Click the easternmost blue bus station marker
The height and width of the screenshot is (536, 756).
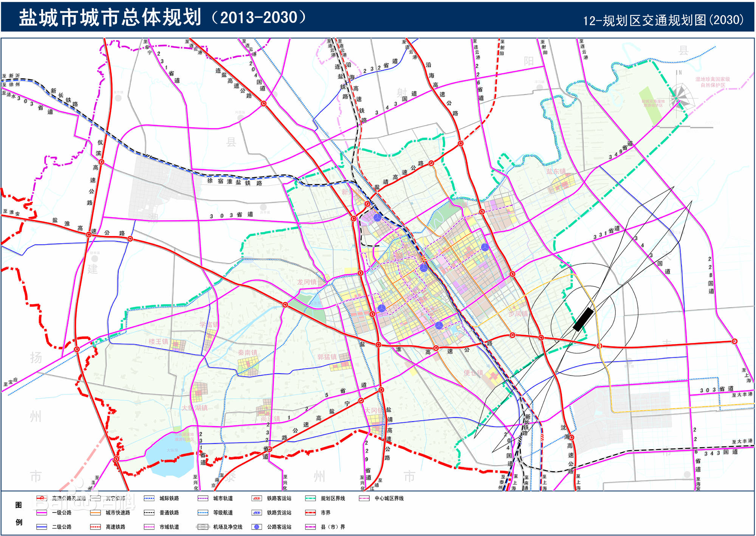(x=485, y=247)
